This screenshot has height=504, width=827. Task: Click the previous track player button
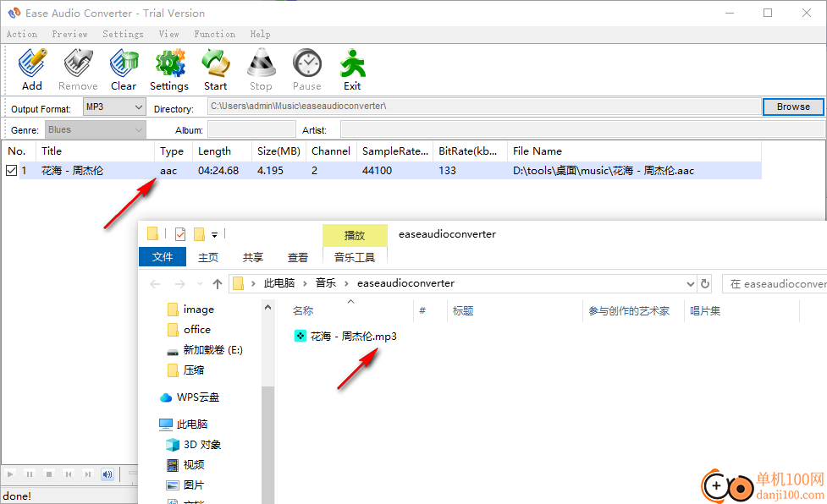coord(69,474)
